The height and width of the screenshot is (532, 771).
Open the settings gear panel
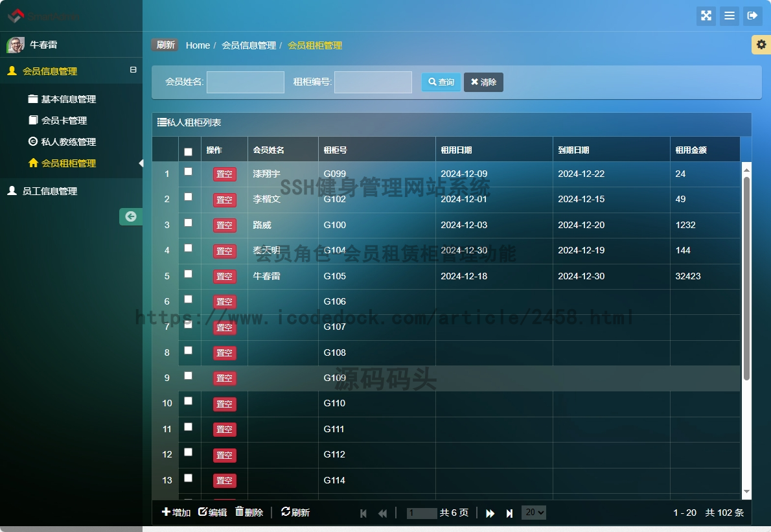[x=761, y=45]
